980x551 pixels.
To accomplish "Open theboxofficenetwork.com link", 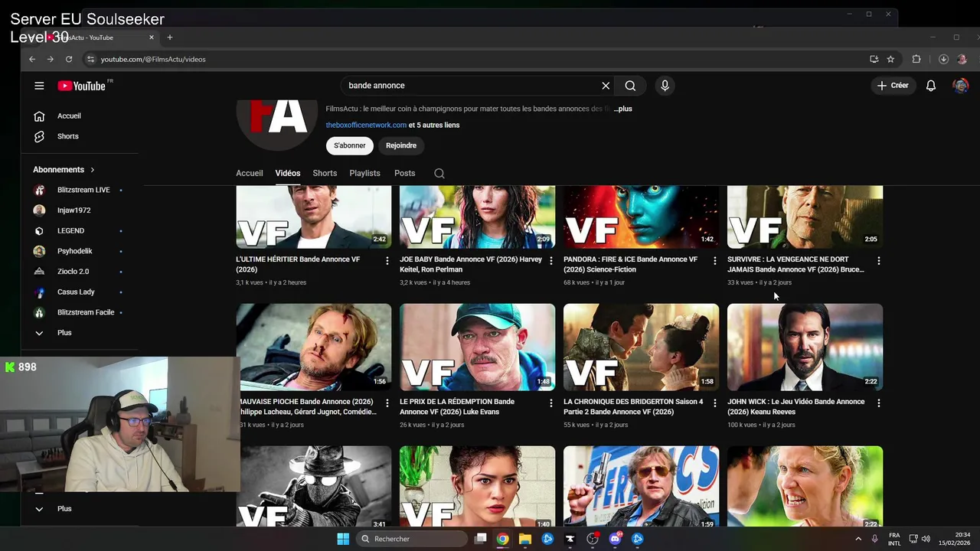I will point(366,126).
